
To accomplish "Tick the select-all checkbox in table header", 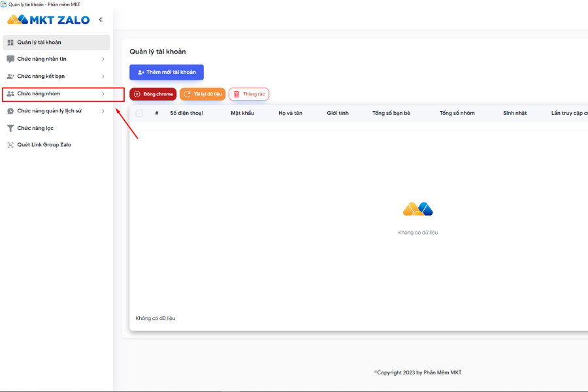I will tap(139, 113).
